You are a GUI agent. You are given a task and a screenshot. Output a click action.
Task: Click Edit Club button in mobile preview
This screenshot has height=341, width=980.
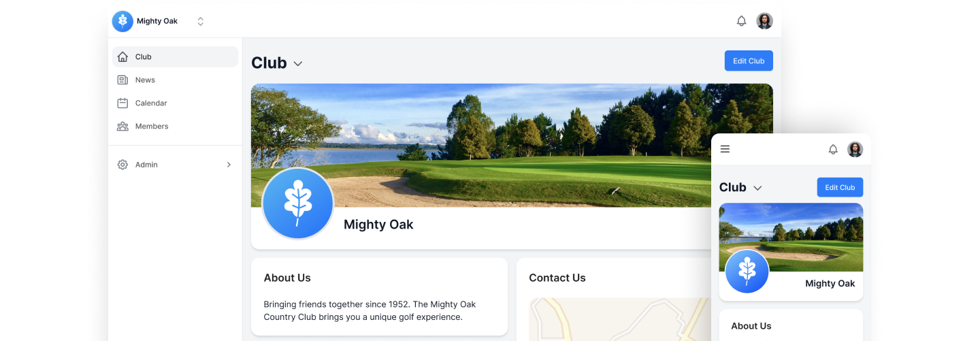coord(840,187)
